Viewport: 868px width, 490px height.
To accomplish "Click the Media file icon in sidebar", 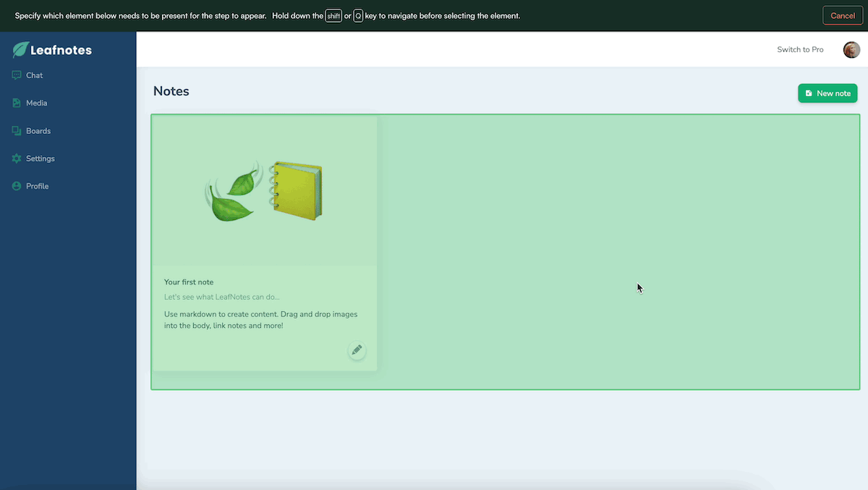I will pyautogui.click(x=17, y=103).
